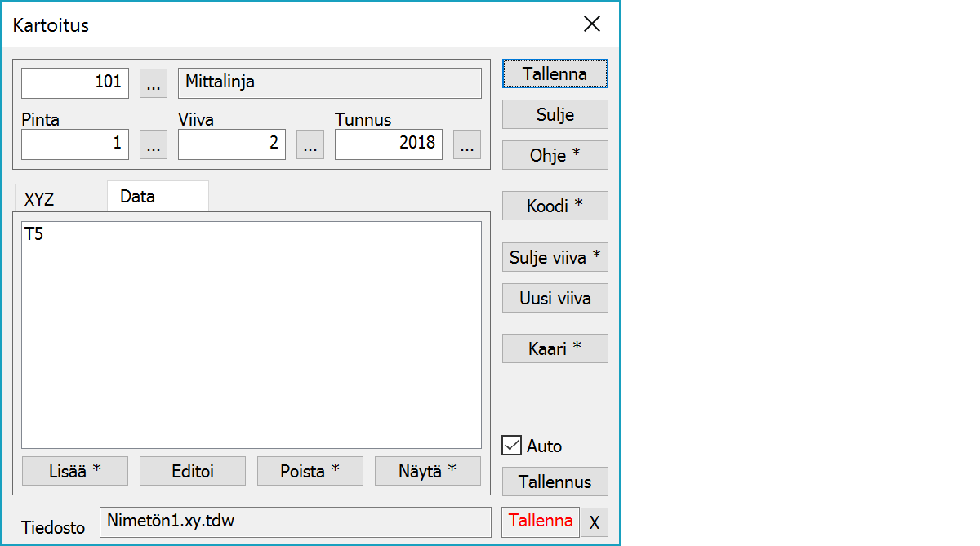Click the Editoi button
Screen dimensions: 980x546
tap(193, 471)
